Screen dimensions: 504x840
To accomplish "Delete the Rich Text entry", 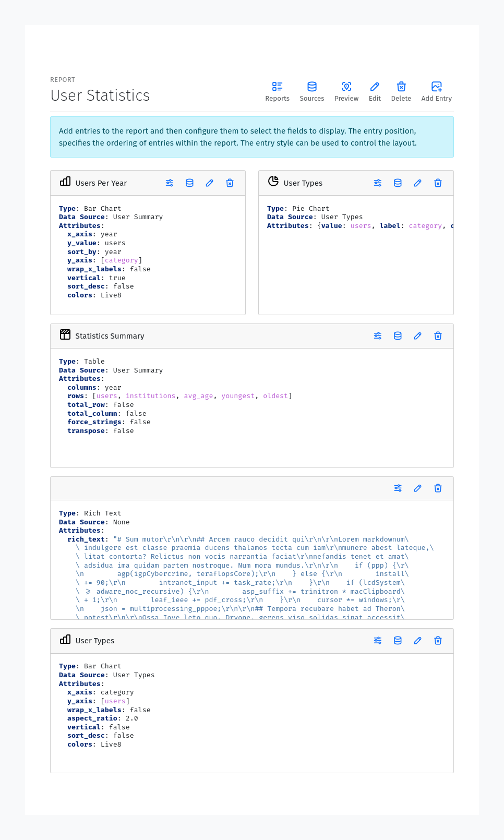I will (438, 488).
